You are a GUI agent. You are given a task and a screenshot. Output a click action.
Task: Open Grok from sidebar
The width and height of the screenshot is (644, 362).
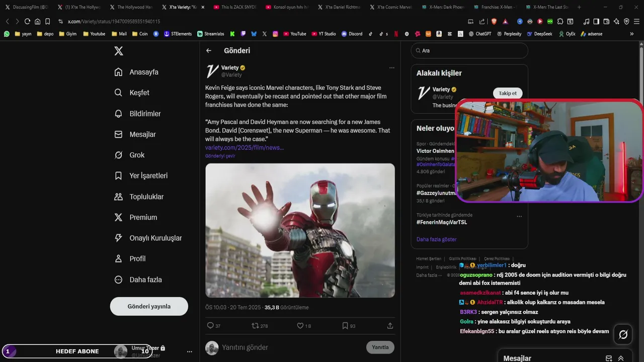129,155
